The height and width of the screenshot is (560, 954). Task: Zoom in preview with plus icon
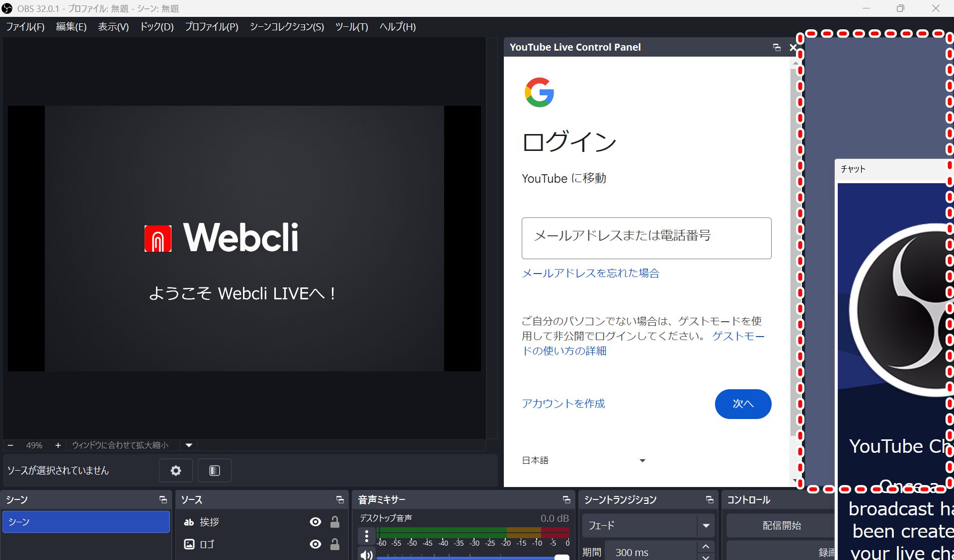pyautogui.click(x=58, y=445)
